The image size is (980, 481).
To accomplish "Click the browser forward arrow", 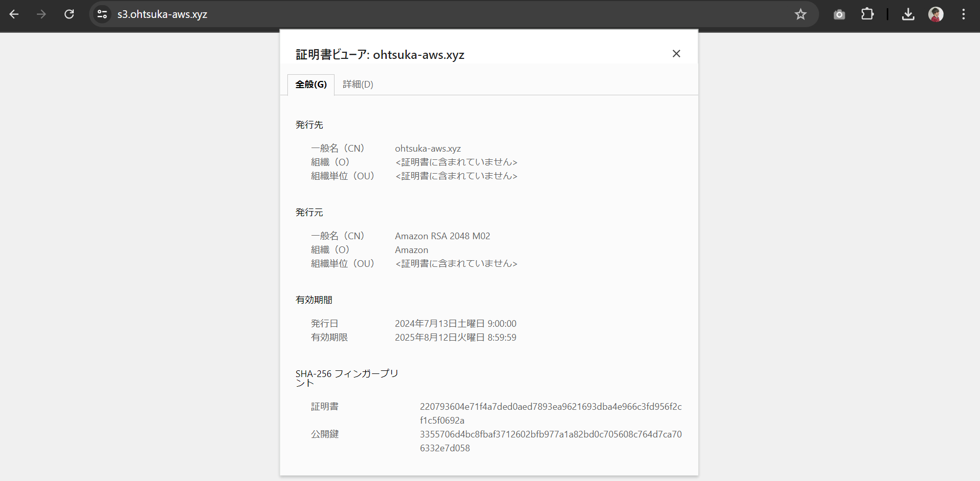I will tap(41, 14).
